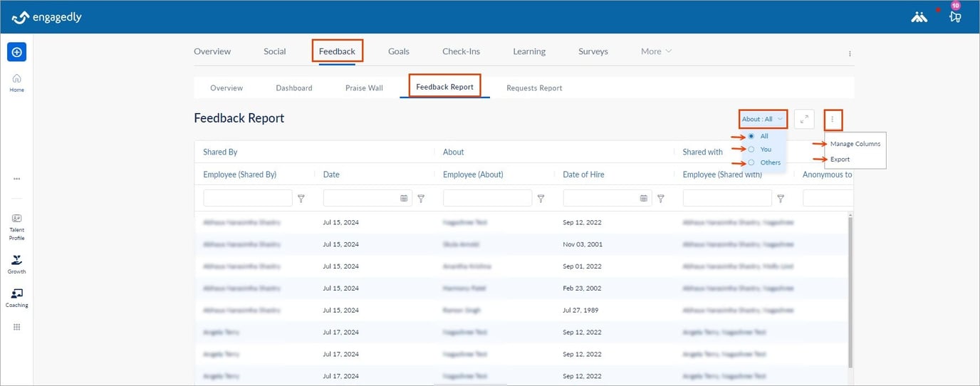Viewport: 980px width, 386px height.
Task: Open top-right page kebab menu
Action: click(850, 53)
